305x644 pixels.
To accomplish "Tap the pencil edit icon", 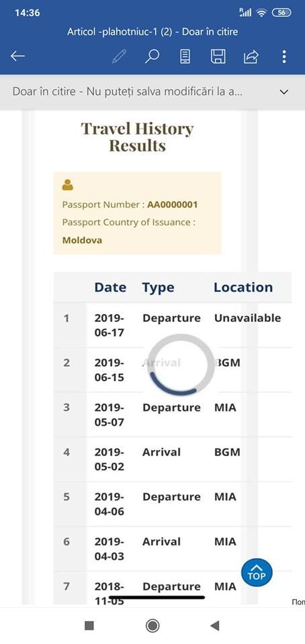I will pyautogui.click(x=119, y=56).
